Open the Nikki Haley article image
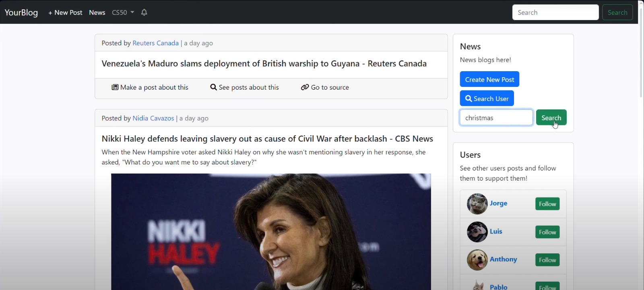 pyautogui.click(x=271, y=231)
